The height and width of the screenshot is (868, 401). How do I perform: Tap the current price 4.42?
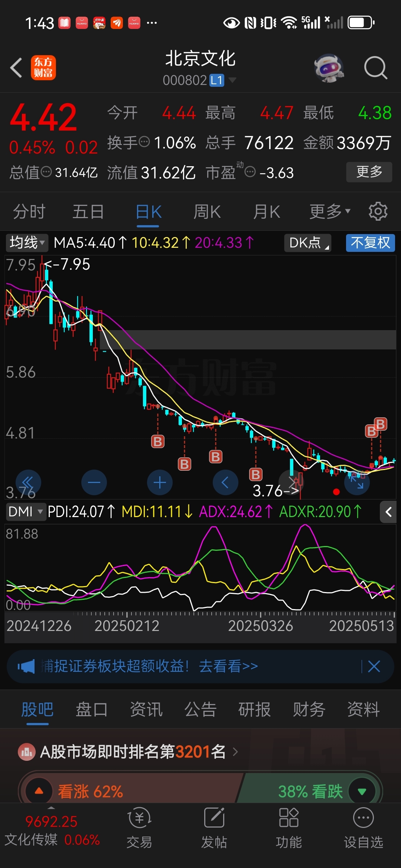(43, 118)
